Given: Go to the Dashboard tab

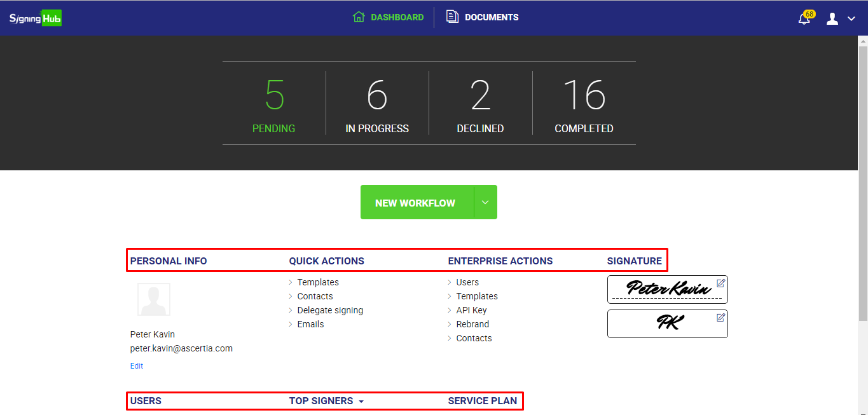Looking at the screenshot, I should [x=397, y=18].
